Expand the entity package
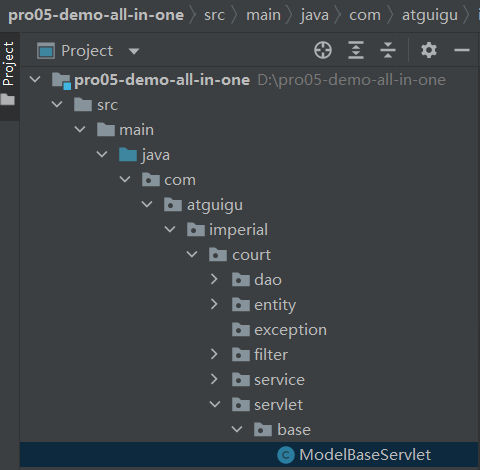 coord(214,304)
